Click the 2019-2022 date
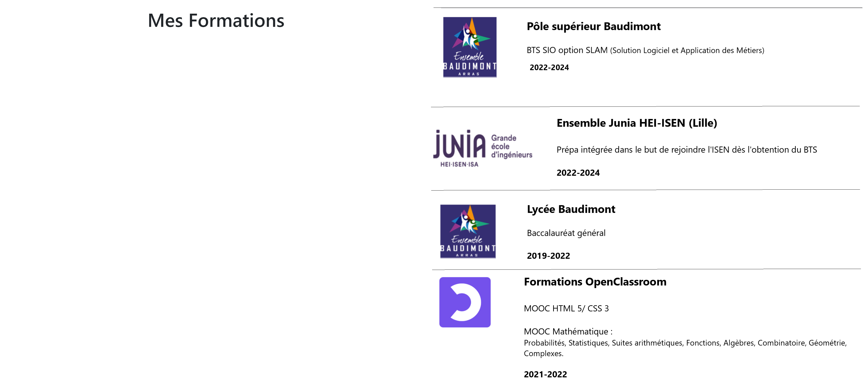The width and height of the screenshot is (868, 383). 548,256
